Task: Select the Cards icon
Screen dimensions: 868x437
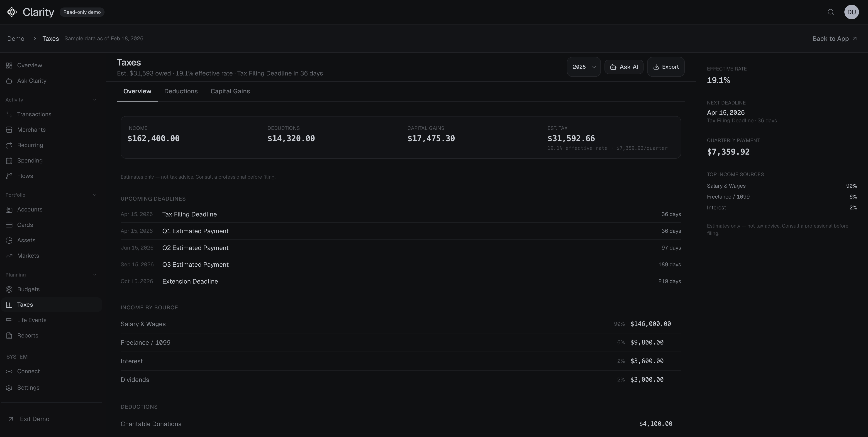Action: click(x=10, y=225)
